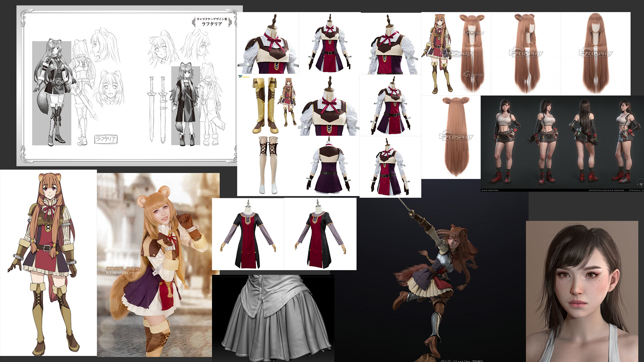Select the full-color anime Raphtalia standing illustration

click(x=48, y=263)
